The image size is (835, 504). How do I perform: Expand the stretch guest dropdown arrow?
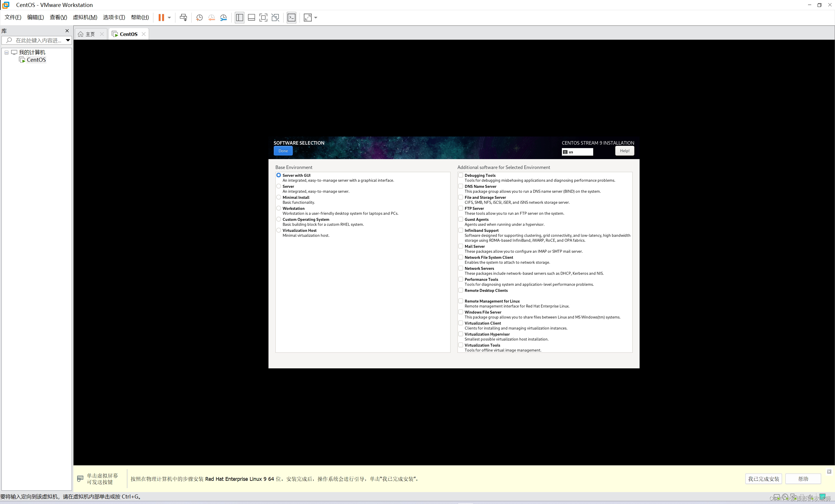pos(316,18)
